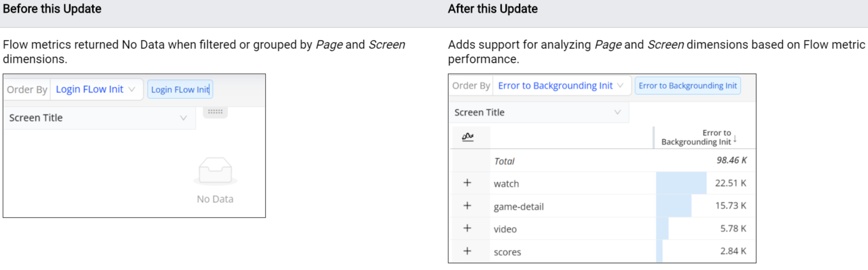Expand the scores row
Image resolution: width=868 pixels, height=270 pixels.
[x=467, y=251]
